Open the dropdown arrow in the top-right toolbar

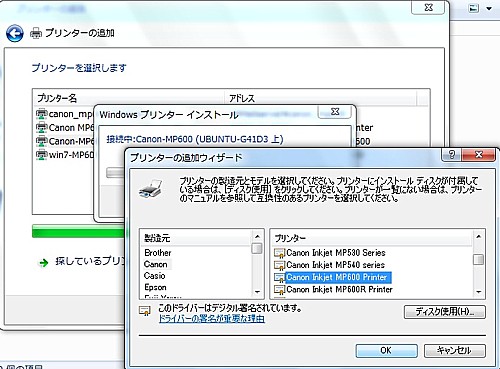click(489, 8)
